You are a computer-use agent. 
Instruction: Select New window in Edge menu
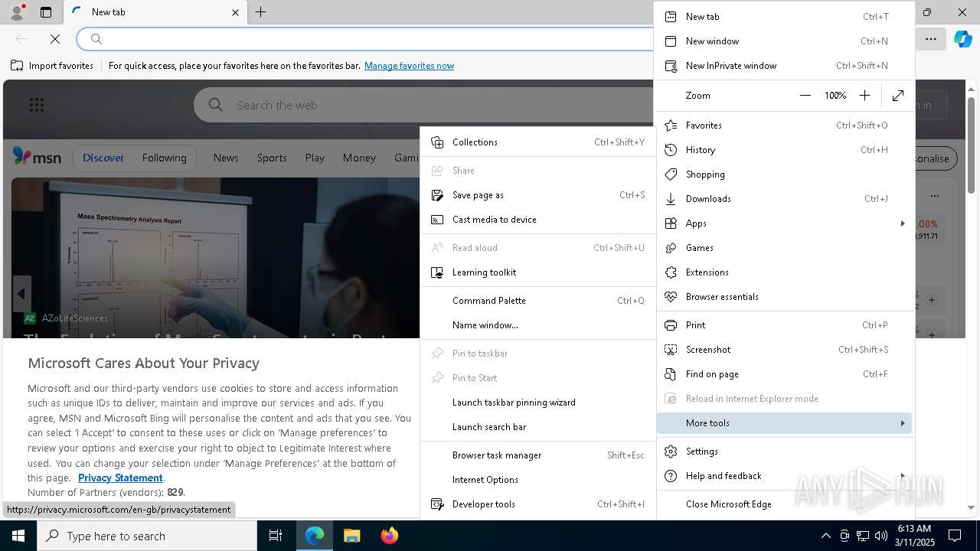click(784, 41)
